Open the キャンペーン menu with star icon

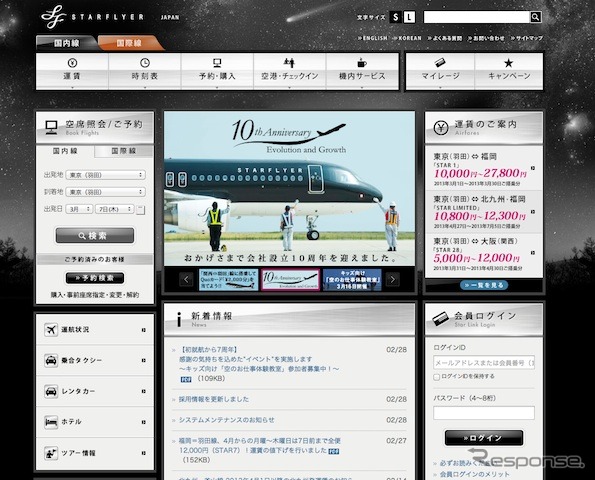(x=509, y=71)
